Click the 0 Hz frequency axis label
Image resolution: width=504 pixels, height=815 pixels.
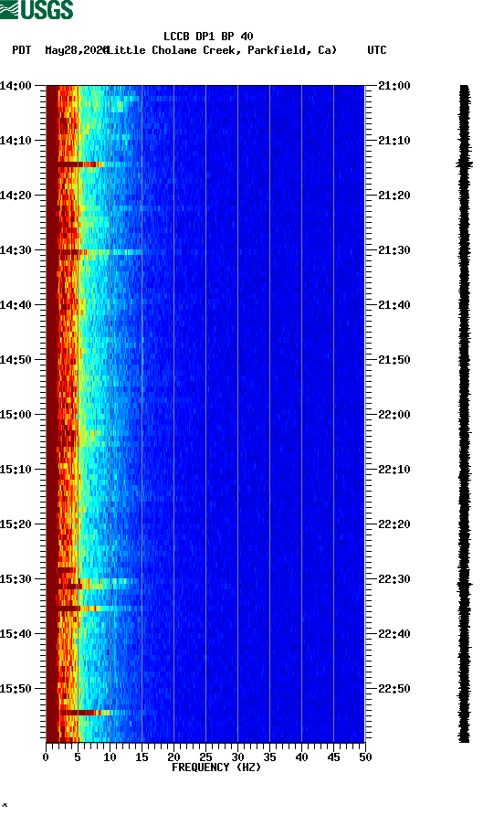click(46, 757)
